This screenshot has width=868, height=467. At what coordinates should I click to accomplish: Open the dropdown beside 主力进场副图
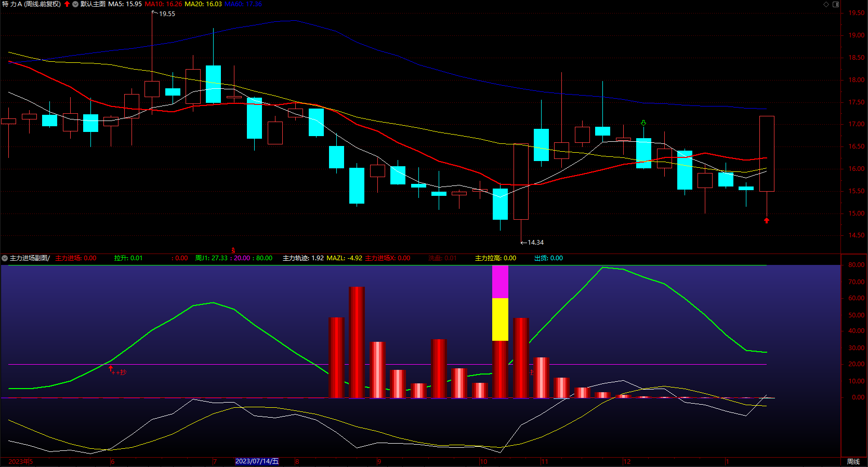[5, 258]
